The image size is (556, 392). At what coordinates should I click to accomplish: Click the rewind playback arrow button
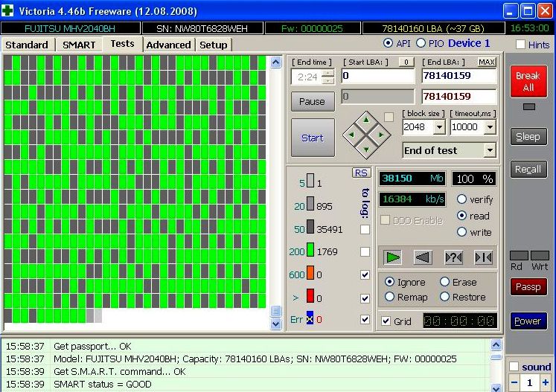(423, 257)
